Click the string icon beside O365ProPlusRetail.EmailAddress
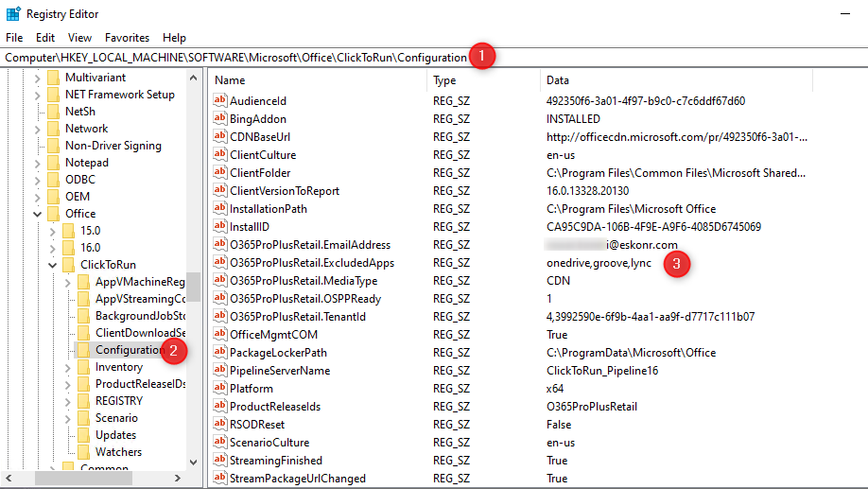The height and width of the screenshot is (489, 868). (219, 244)
